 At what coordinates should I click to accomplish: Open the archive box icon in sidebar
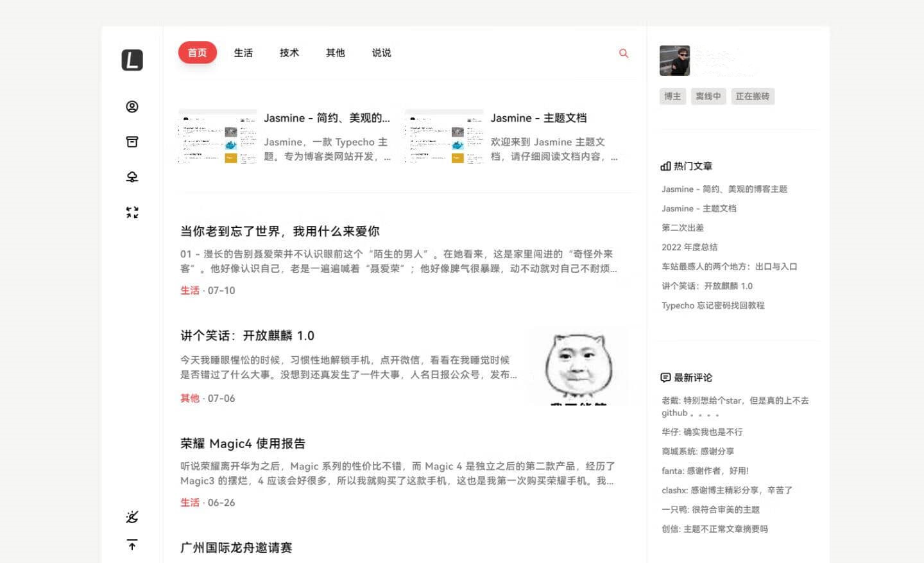pyautogui.click(x=132, y=142)
